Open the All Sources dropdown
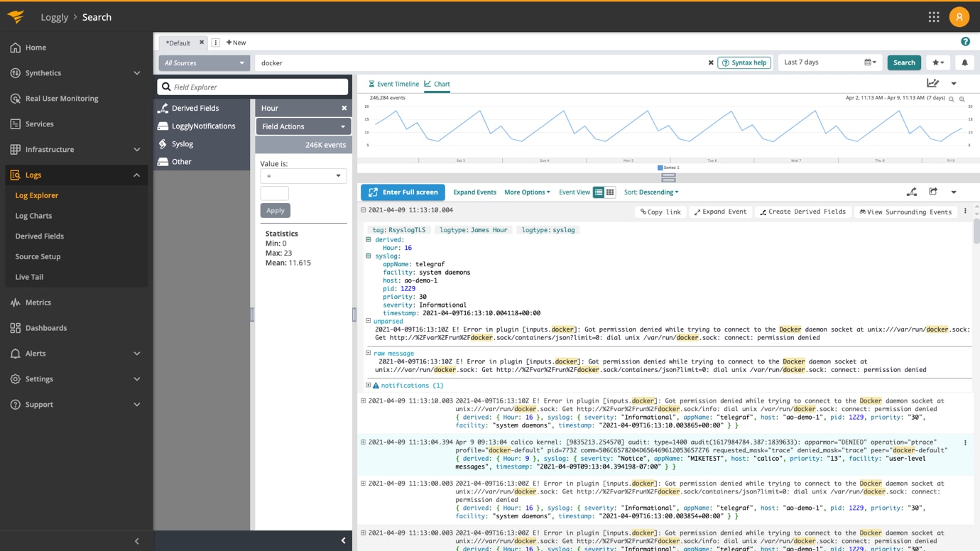The image size is (980, 551). [x=204, y=62]
